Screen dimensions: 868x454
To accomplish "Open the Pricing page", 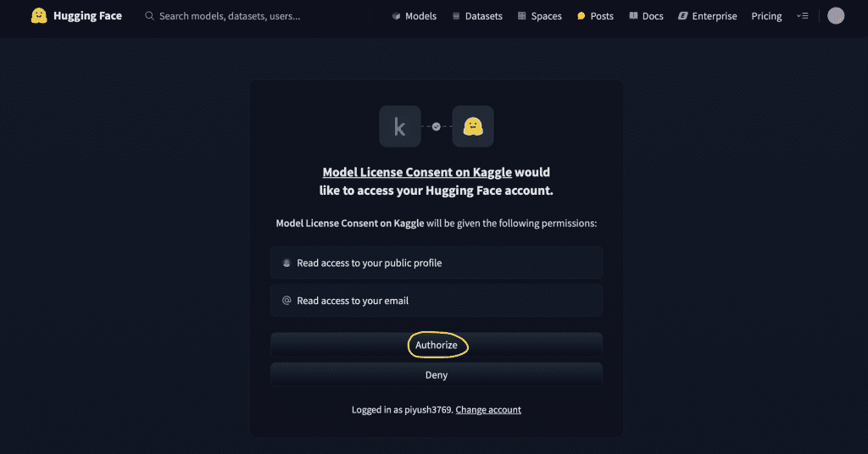I will pos(766,16).
